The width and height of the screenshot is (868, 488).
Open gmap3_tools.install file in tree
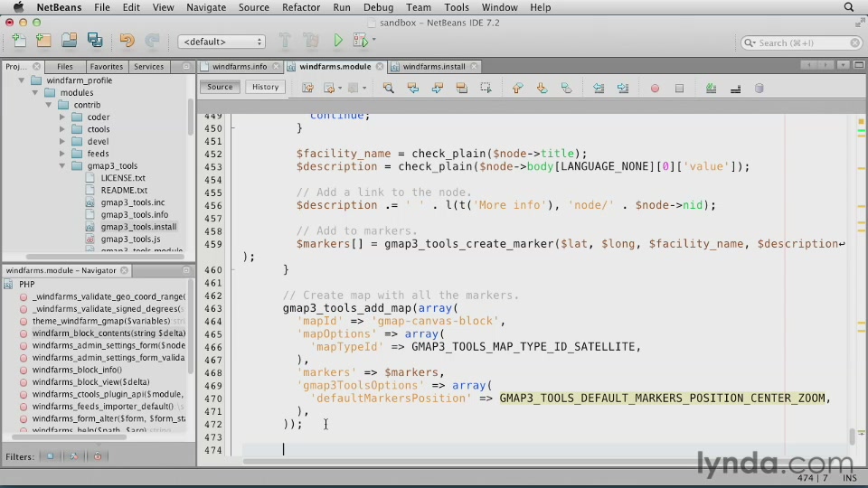coord(138,226)
